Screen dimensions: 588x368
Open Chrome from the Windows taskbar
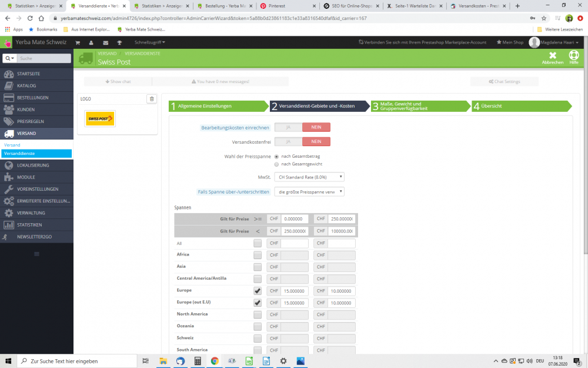215,361
